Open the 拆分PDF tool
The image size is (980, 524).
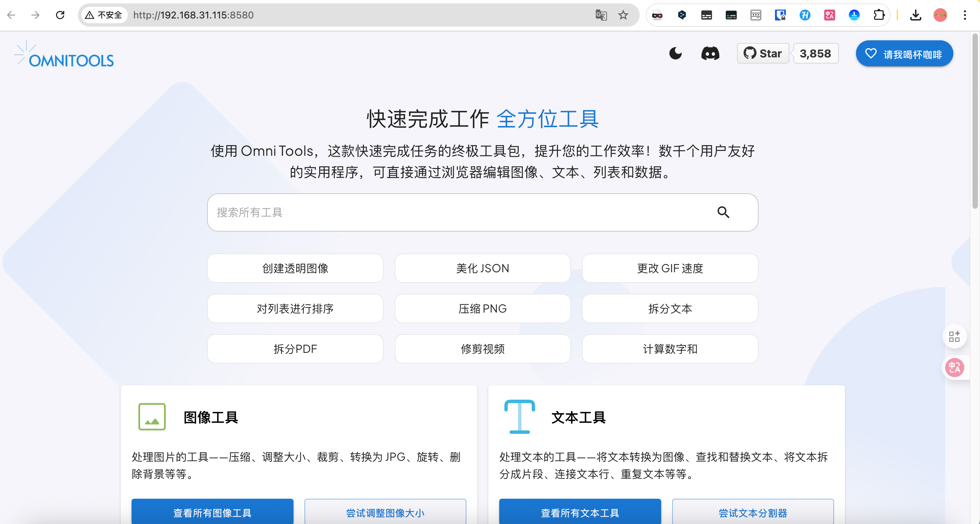click(x=295, y=349)
